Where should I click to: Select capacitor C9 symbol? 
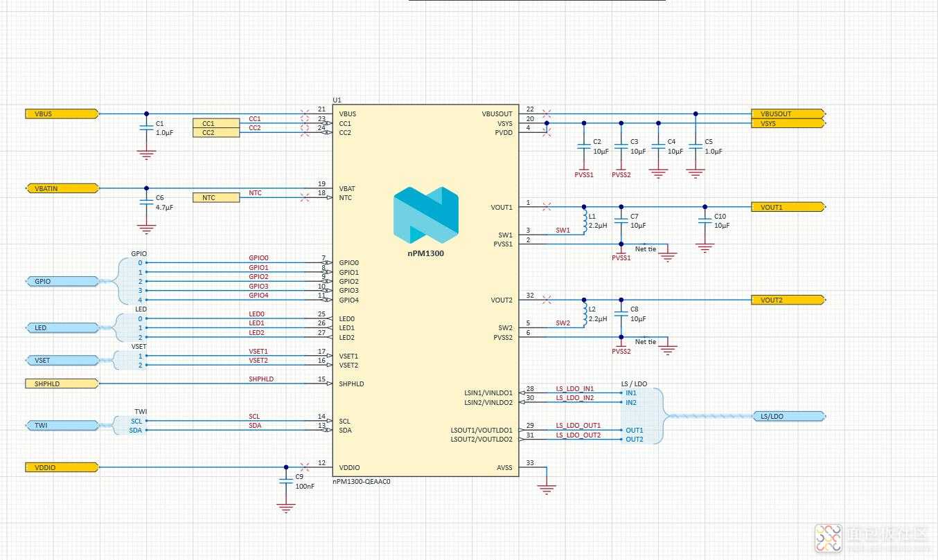285,481
